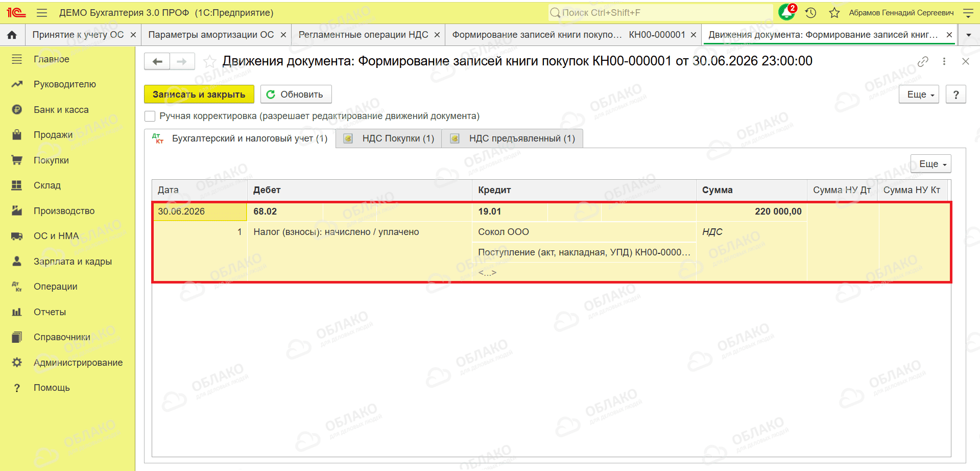Switch to Регламентные операции НДС tab

364,35
